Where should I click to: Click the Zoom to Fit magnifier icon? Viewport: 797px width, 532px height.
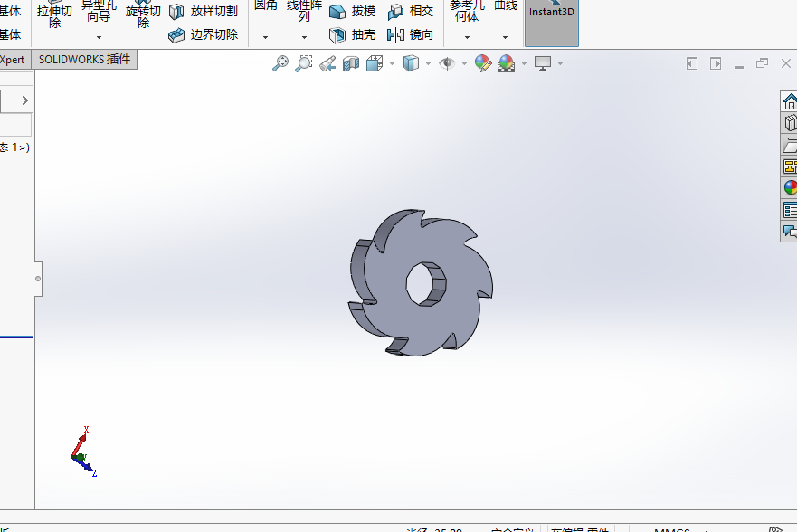(280, 63)
